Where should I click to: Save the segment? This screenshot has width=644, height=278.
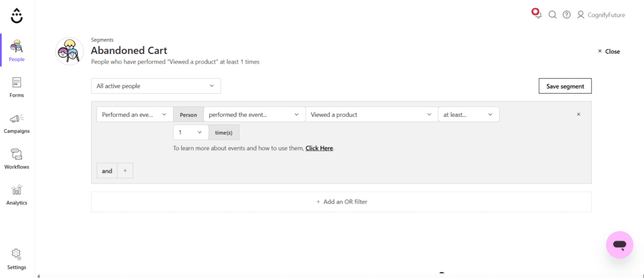pyautogui.click(x=565, y=86)
